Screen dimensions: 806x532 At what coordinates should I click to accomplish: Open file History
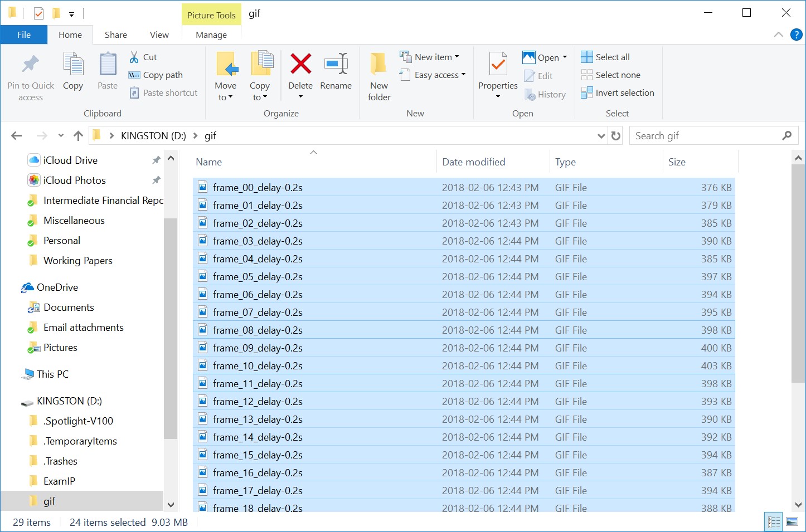(x=545, y=95)
